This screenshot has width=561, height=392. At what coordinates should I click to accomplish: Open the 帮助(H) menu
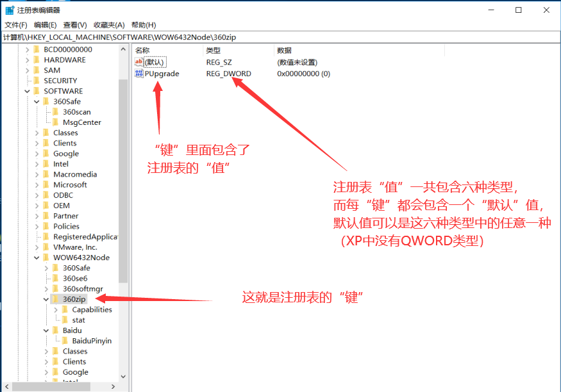coord(144,25)
